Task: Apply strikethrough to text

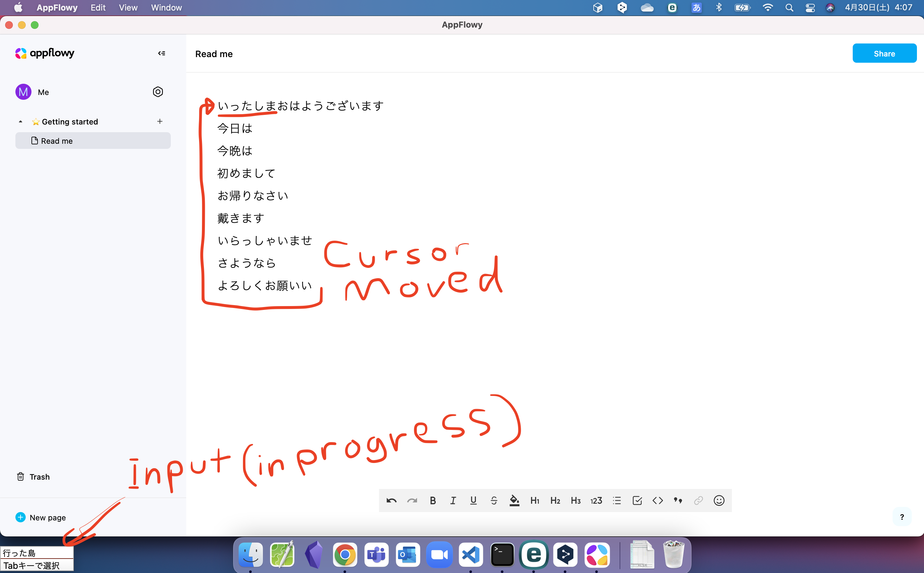Action: point(494,500)
